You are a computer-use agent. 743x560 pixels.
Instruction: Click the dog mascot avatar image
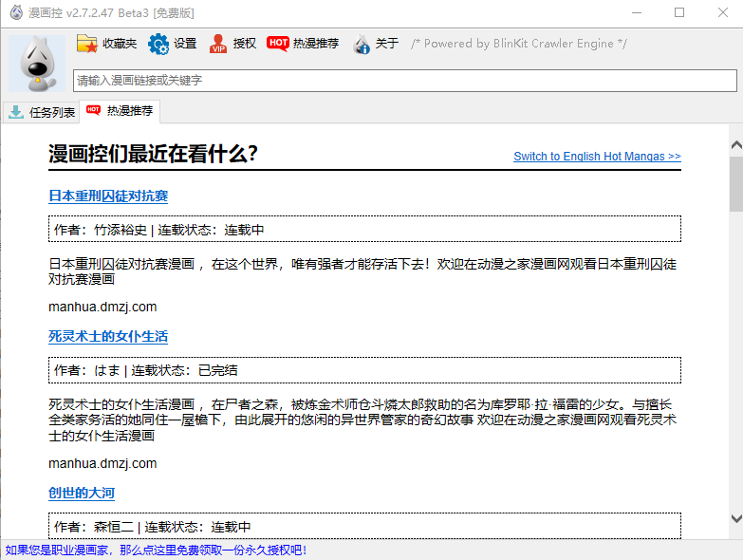pos(37,63)
